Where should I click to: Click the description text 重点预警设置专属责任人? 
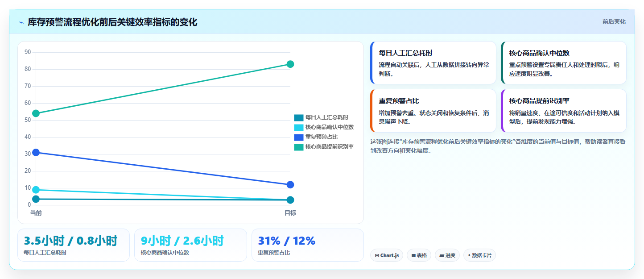tap(564, 69)
